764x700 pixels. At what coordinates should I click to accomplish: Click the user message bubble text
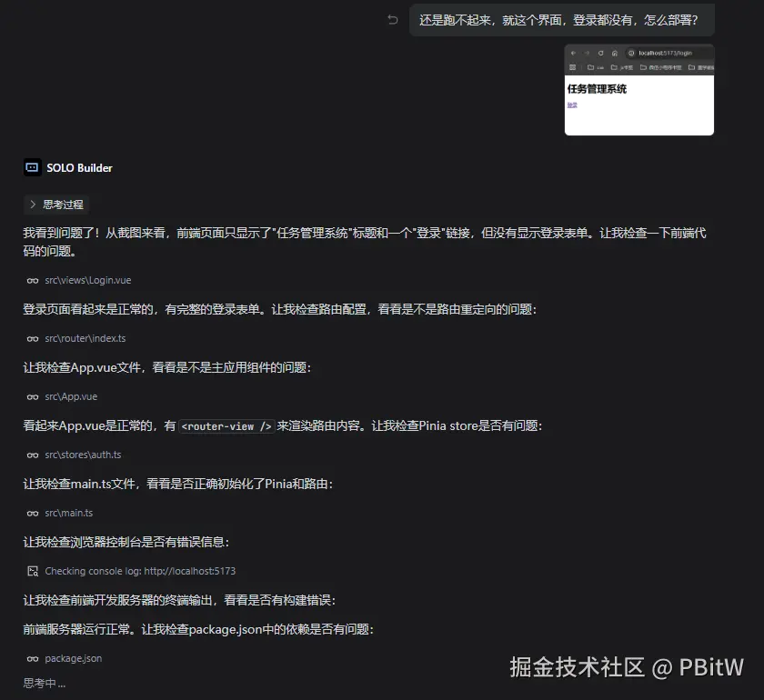coord(558,20)
